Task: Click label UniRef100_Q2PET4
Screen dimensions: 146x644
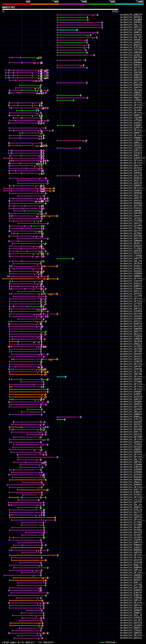Action: [131, 128]
